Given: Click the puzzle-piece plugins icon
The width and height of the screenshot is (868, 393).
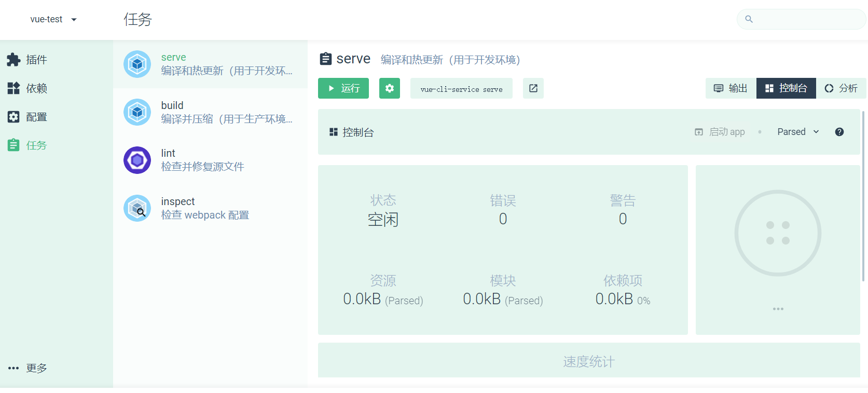Looking at the screenshot, I should coord(13,60).
